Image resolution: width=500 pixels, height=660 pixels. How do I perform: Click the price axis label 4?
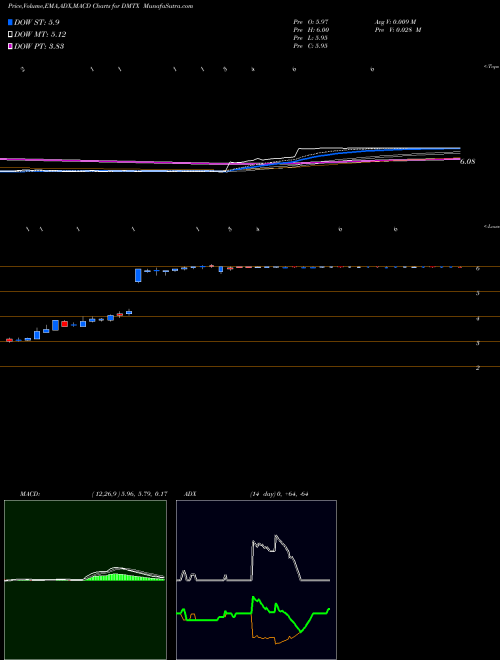[x=478, y=319]
